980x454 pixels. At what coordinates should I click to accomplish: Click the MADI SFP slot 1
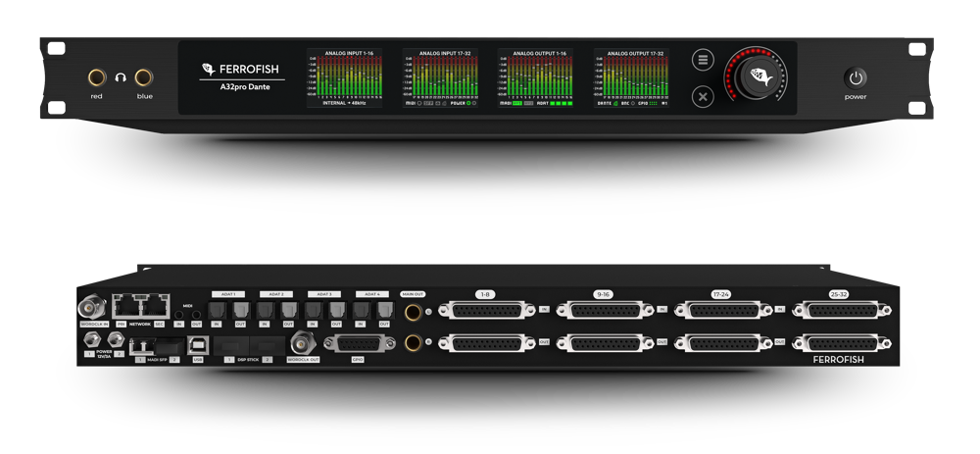coord(142,346)
